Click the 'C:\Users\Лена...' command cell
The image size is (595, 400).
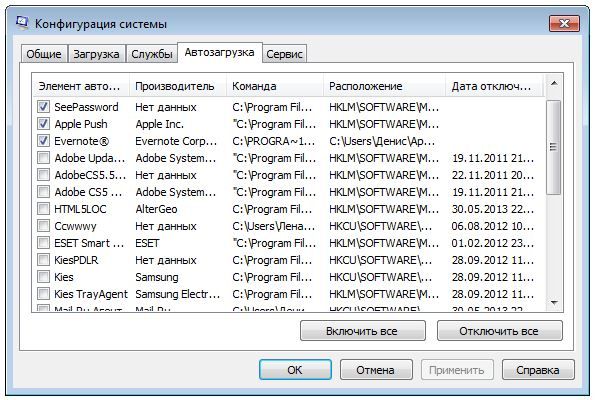[274, 226]
